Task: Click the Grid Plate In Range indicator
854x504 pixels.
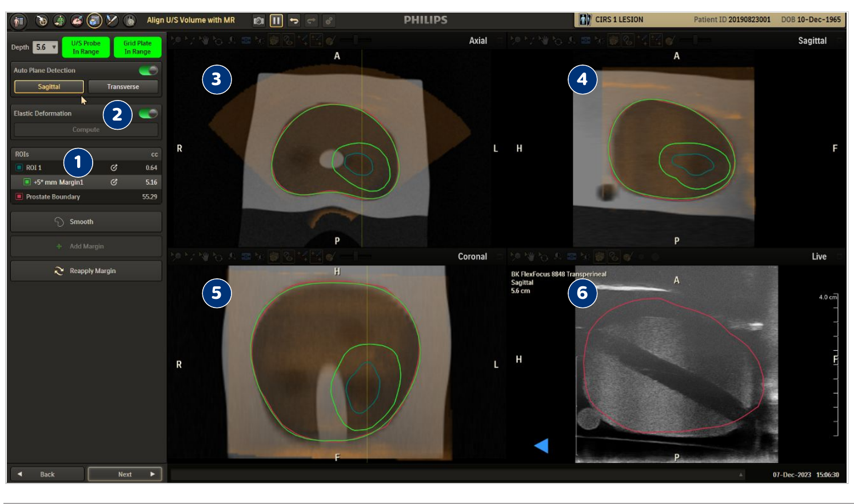Action: tap(137, 47)
